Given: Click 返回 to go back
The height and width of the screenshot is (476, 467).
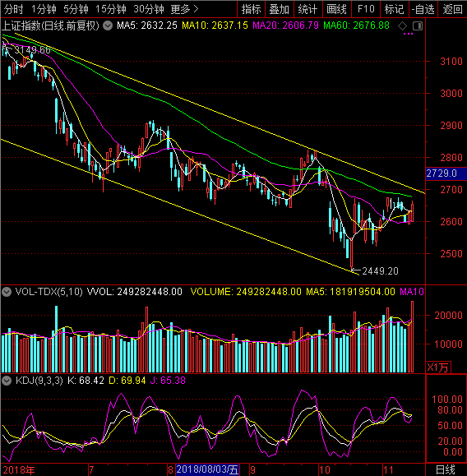Looking at the screenshot, I should (452, 9).
